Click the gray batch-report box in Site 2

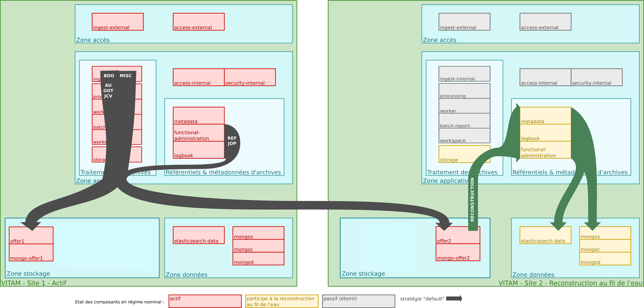point(464,121)
